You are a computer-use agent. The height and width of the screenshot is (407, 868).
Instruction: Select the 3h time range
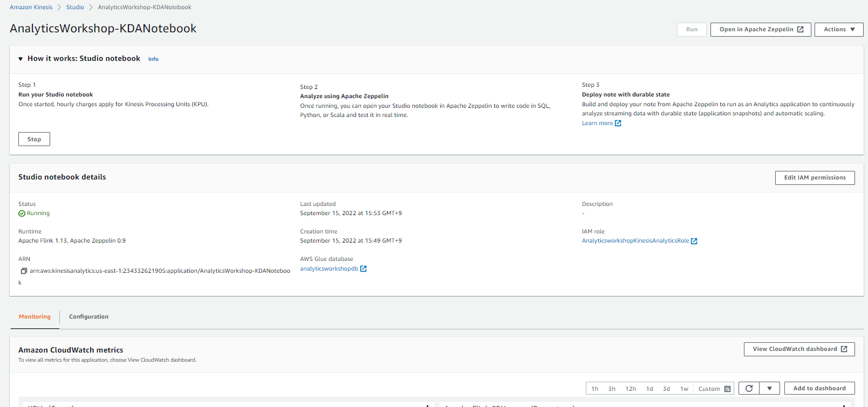612,389
